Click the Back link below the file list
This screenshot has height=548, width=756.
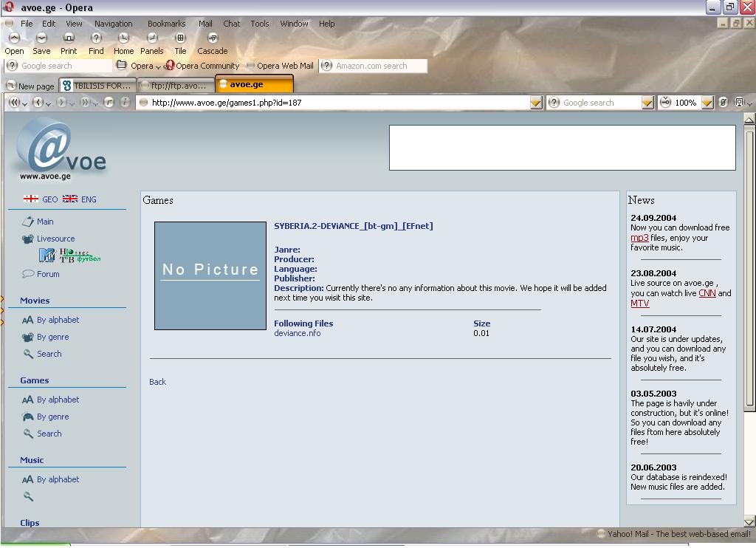pyautogui.click(x=157, y=382)
